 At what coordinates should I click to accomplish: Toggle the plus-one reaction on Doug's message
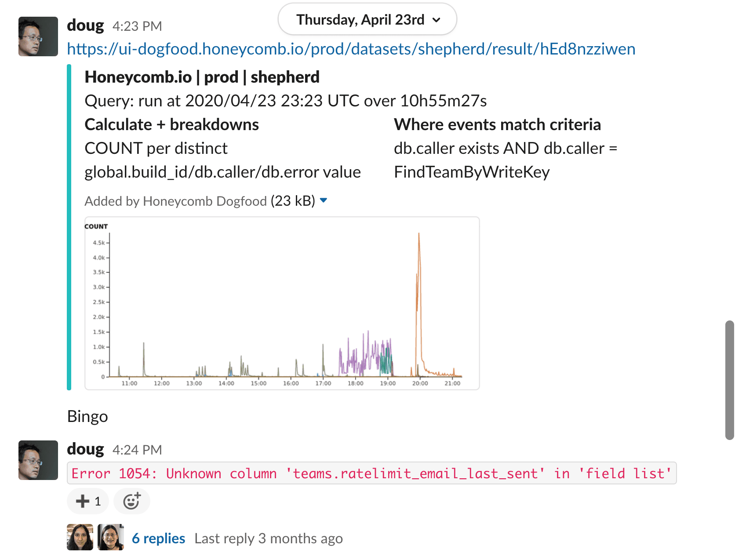tap(88, 501)
